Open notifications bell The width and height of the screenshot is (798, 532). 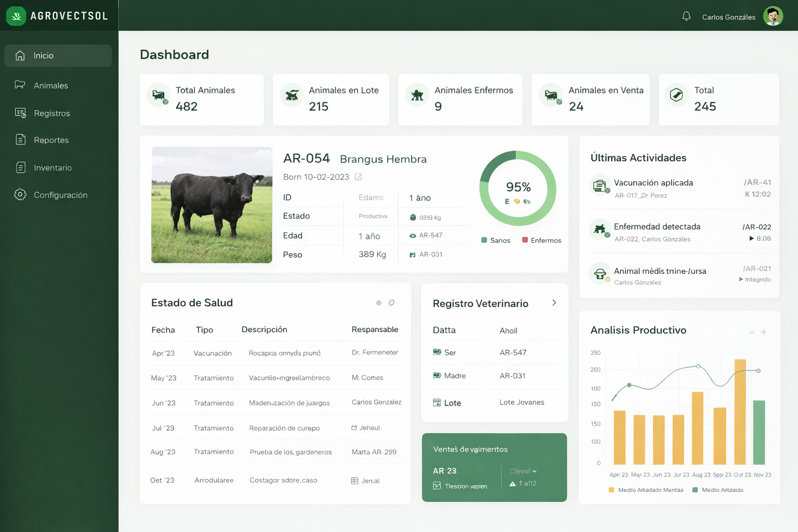[x=686, y=17]
